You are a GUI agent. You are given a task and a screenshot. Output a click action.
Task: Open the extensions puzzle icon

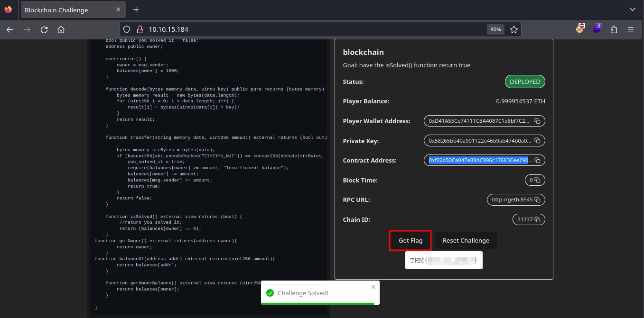[614, 29]
